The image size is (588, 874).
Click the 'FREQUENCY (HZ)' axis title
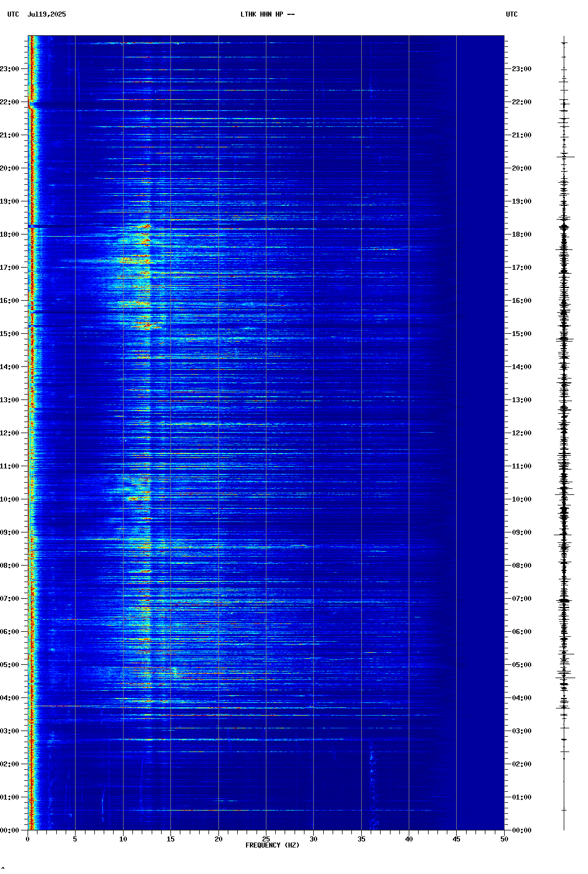tap(272, 845)
